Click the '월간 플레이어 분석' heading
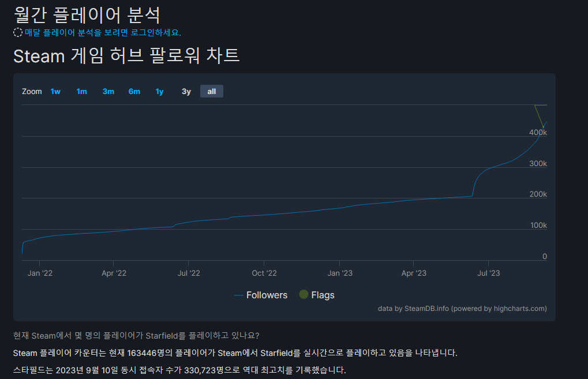 [x=87, y=16]
